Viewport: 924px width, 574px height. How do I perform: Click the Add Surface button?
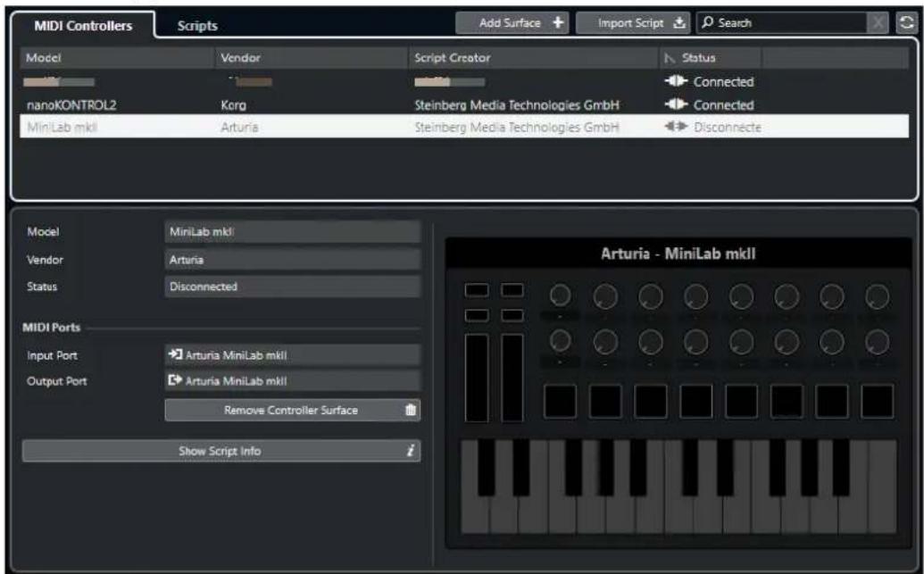(512, 23)
